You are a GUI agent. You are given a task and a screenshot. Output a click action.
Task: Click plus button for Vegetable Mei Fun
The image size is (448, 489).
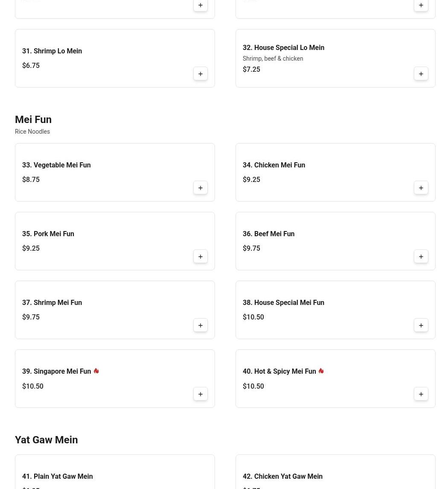pos(201,188)
